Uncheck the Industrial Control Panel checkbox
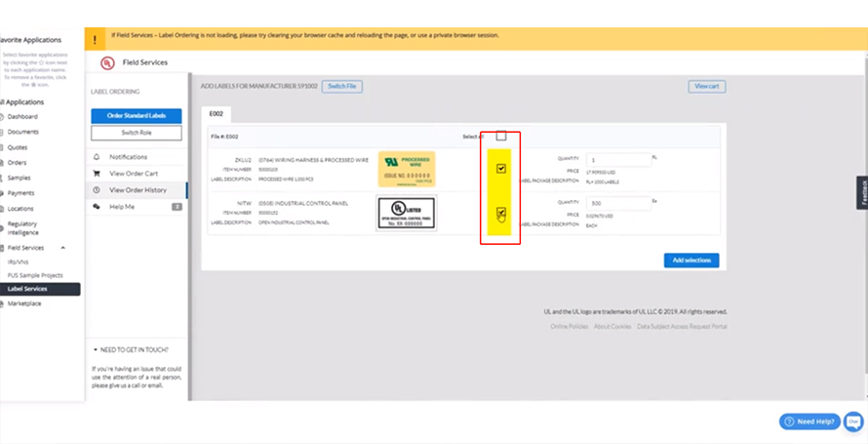The image size is (868, 444). pyautogui.click(x=501, y=212)
